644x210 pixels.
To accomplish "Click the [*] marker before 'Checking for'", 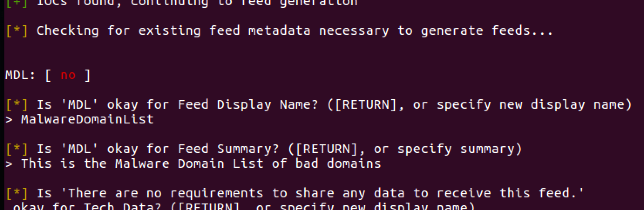I will point(17,31).
